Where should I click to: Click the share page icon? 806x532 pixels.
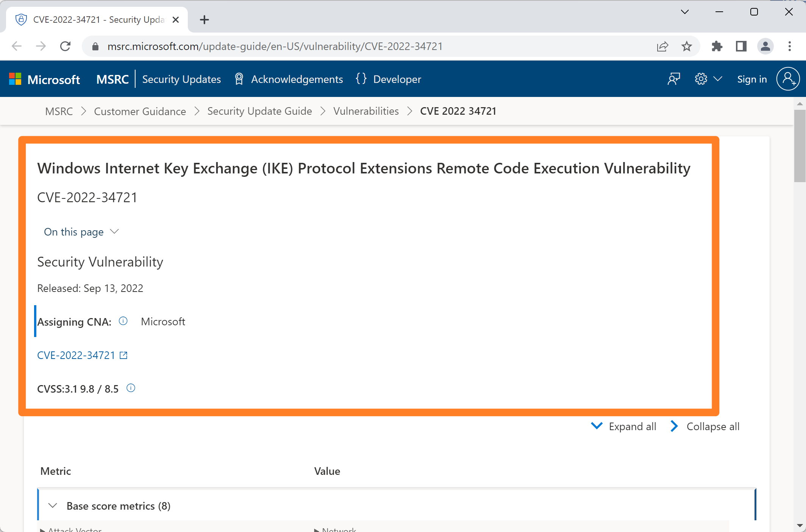(x=663, y=46)
